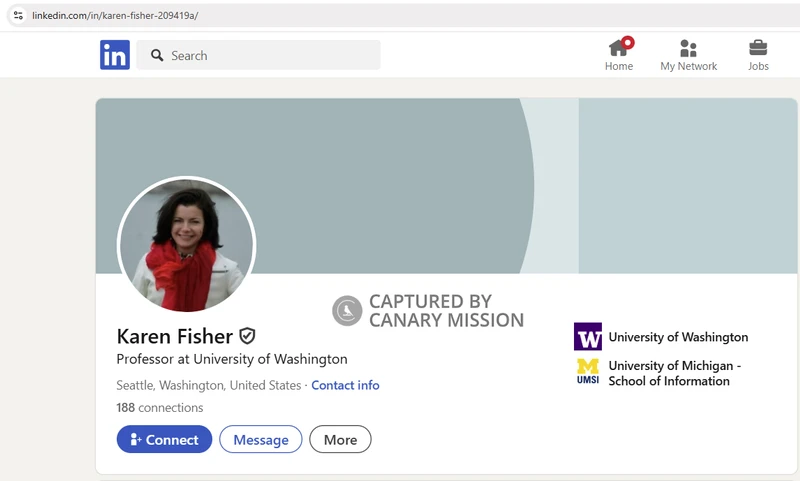Screen dimensions: 800x481
Task: Click "Professor at University of Washington" headline
Action: (x=232, y=359)
